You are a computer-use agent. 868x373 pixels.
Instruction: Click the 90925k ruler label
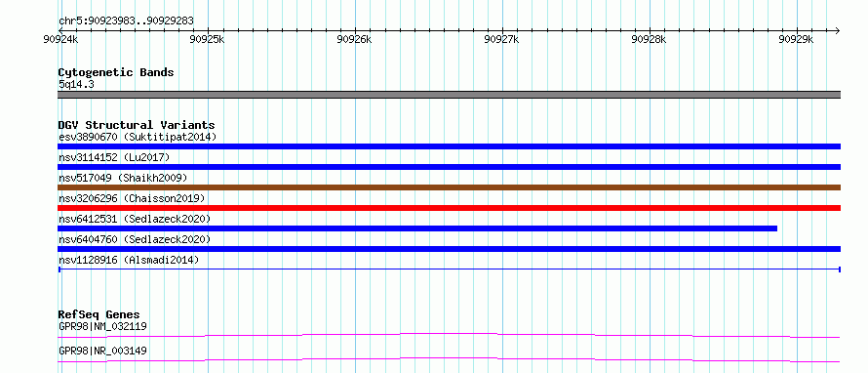point(207,39)
